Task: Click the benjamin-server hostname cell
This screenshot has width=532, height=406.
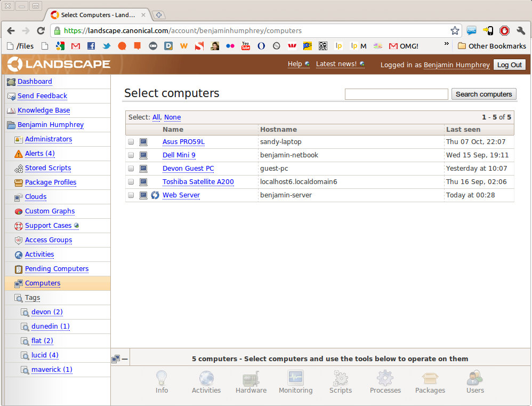Action: 351,195
